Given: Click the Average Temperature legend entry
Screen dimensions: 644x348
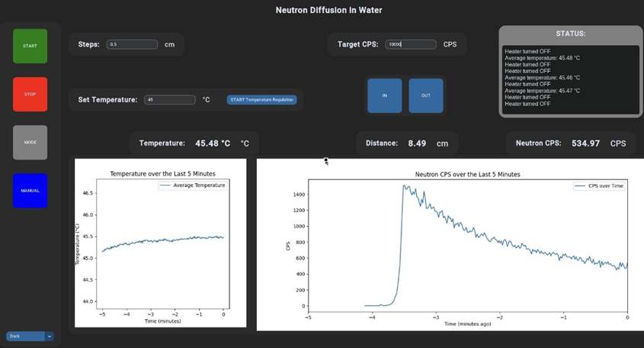Looking at the screenshot, I should [x=192, y=185].
